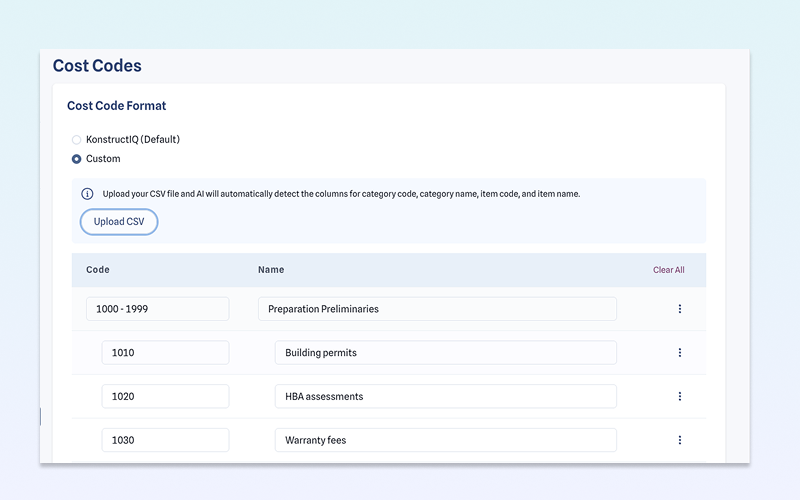800x500 pixels.
Task: Edit the 1000 - 1999 code field
Action: 158,309
